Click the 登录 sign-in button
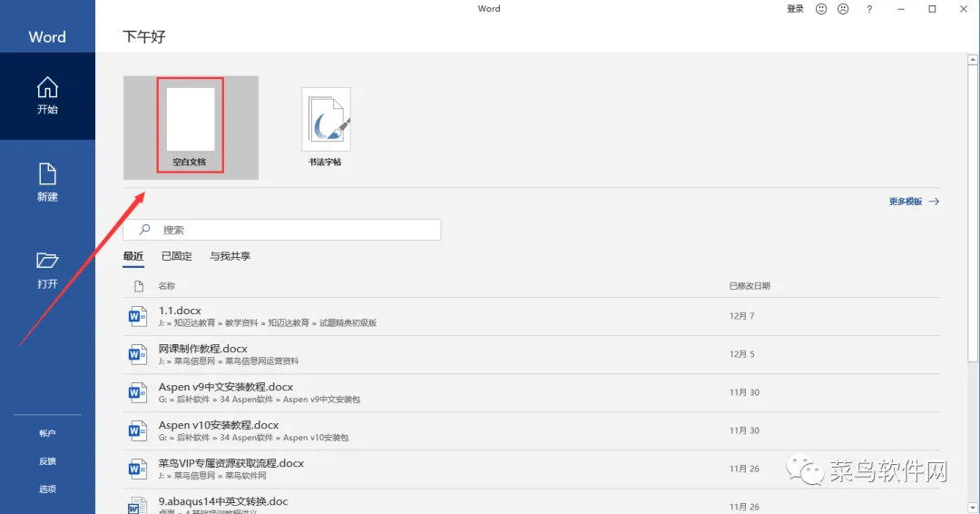The image size is (980, 514). click(795, 9)
